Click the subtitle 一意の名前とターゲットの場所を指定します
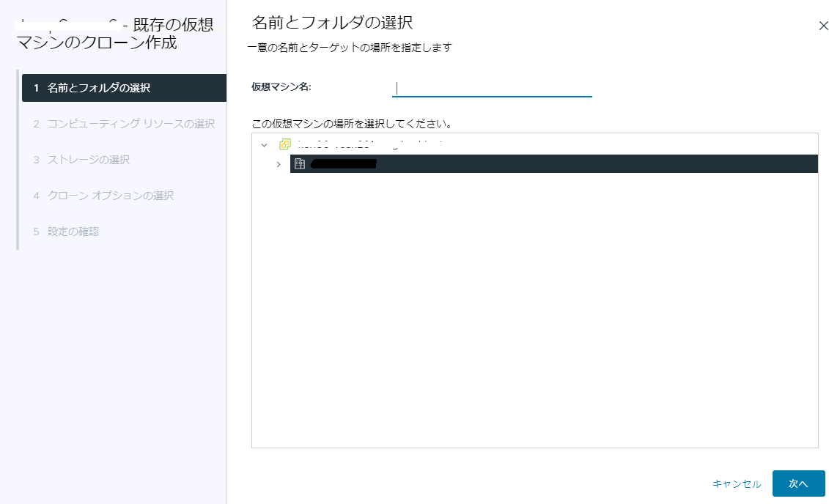This screenshot has width=829, height=504. 350,48
